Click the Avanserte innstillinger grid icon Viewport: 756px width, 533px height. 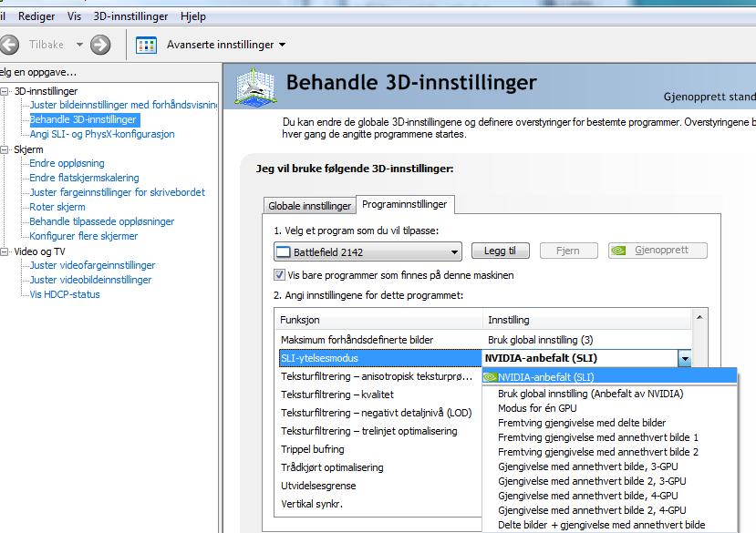[x=146, y=45]
